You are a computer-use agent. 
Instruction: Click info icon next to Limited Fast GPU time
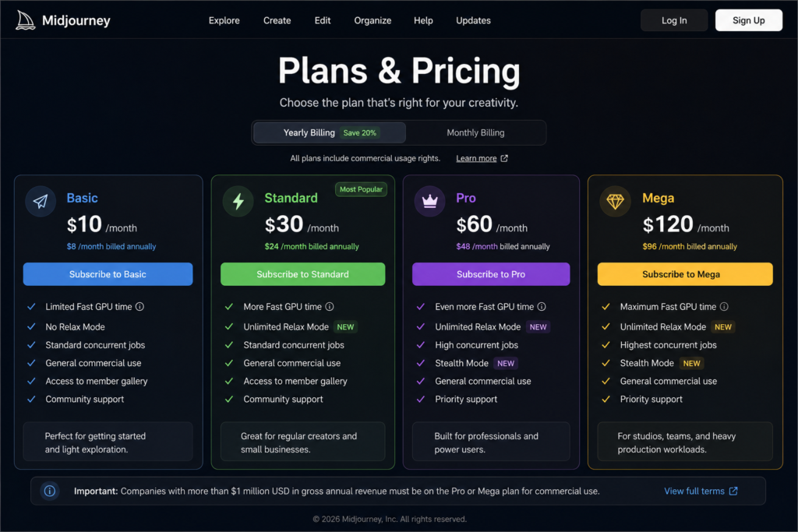pos(139,307)
